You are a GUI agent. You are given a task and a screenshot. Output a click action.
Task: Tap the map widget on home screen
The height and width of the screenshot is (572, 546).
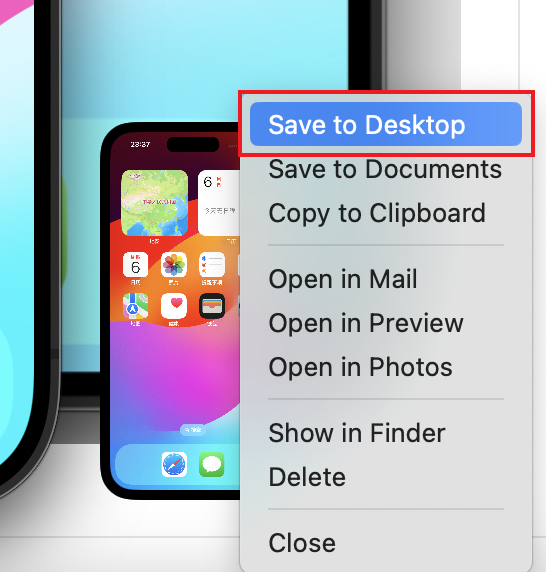pos(155,203)
